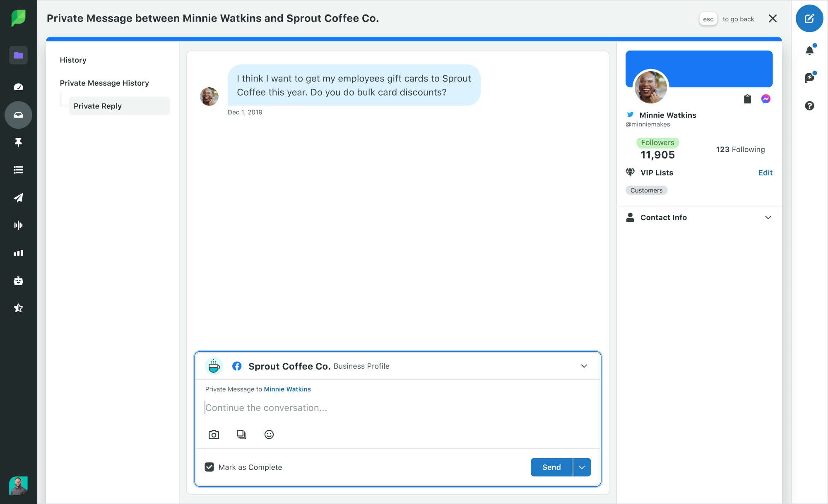Open the Compose button with pencil icon
828x504 pixels.
[809, 19]
